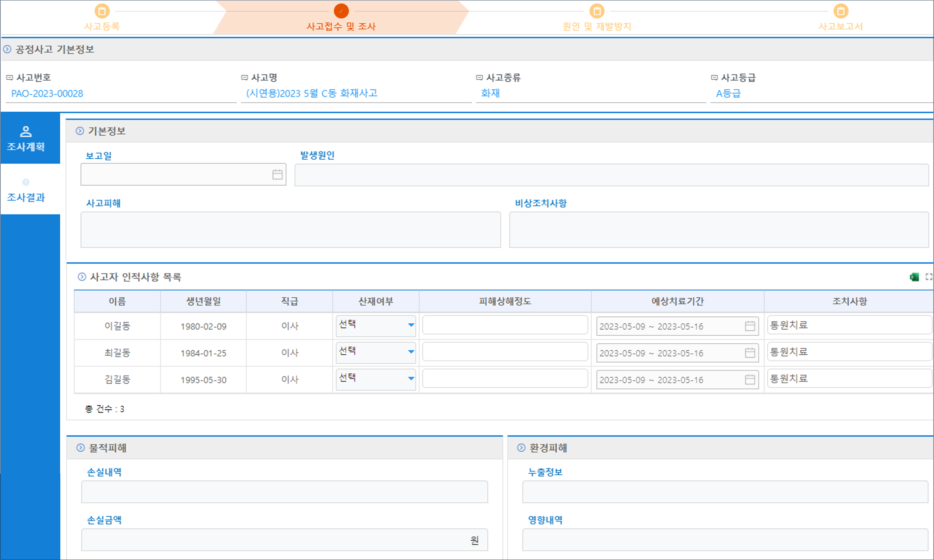
Task: Click the 산재여부 column header
Action: coord(376,301)
